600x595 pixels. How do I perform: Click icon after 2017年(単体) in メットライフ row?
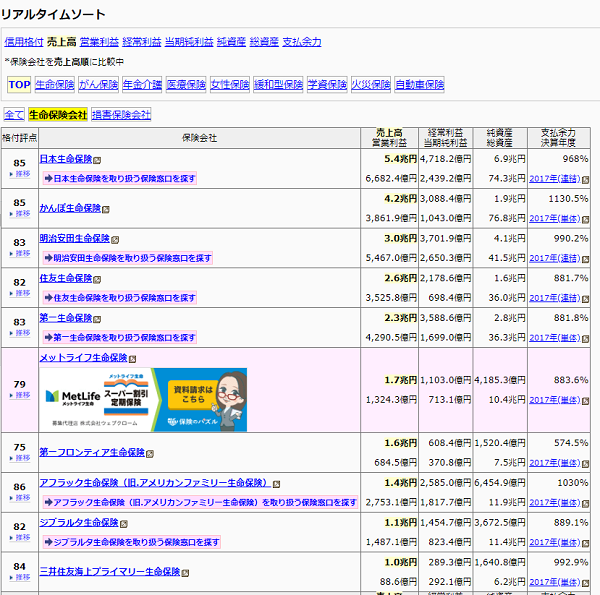tap(585, 401)
